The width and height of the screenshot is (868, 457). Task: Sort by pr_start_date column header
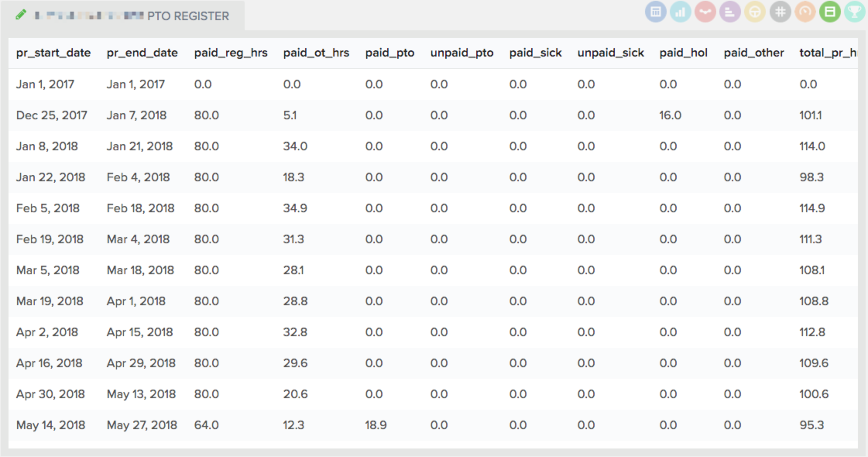coord(53,53)
